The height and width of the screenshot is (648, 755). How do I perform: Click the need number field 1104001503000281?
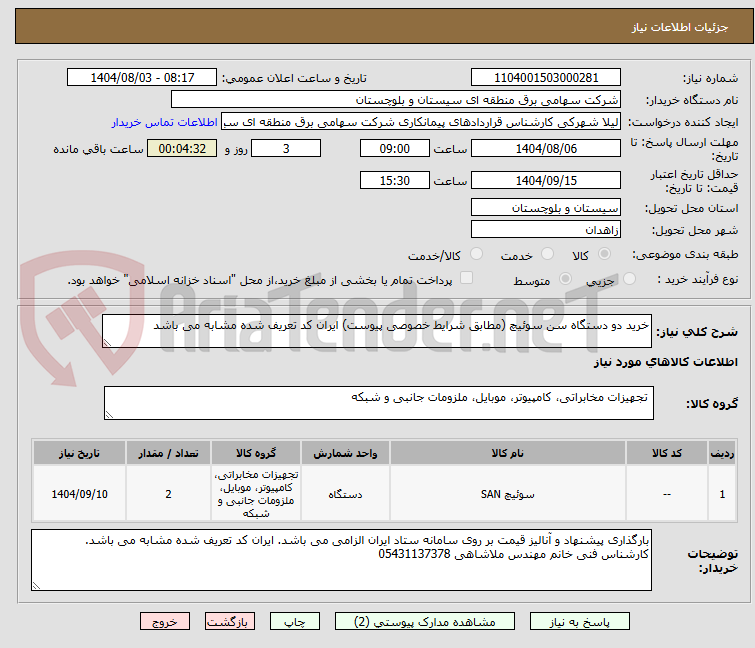pos(546,78)
